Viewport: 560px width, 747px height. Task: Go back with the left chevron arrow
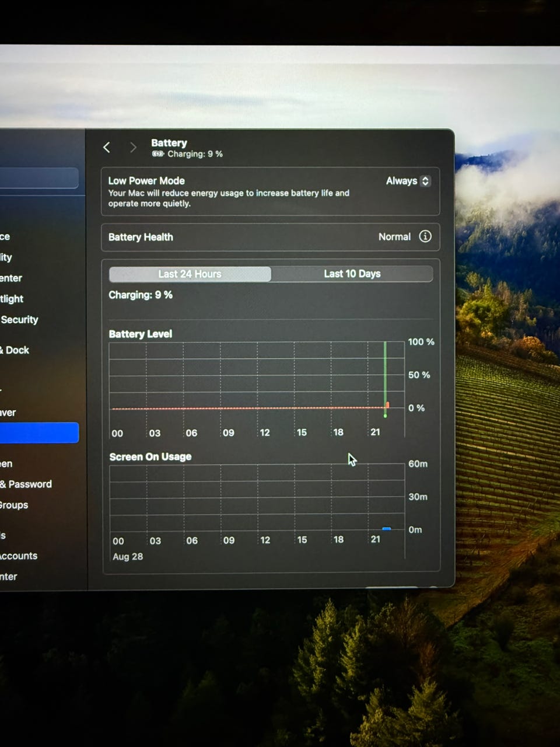click(x=107, y=148)
